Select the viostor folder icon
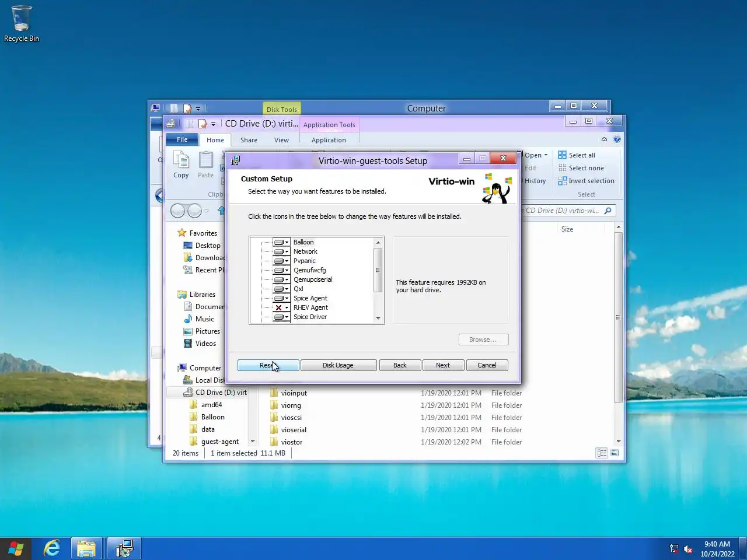747x560 pixels. pos(274,442)
